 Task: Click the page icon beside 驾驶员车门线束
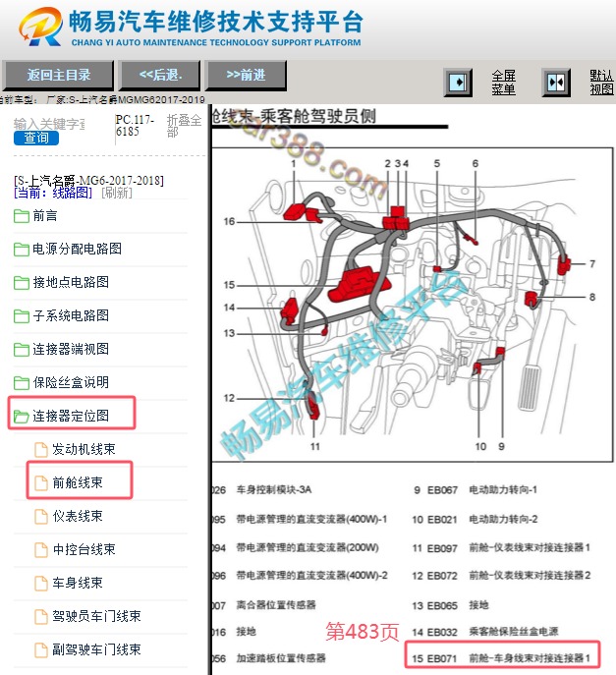41,616
